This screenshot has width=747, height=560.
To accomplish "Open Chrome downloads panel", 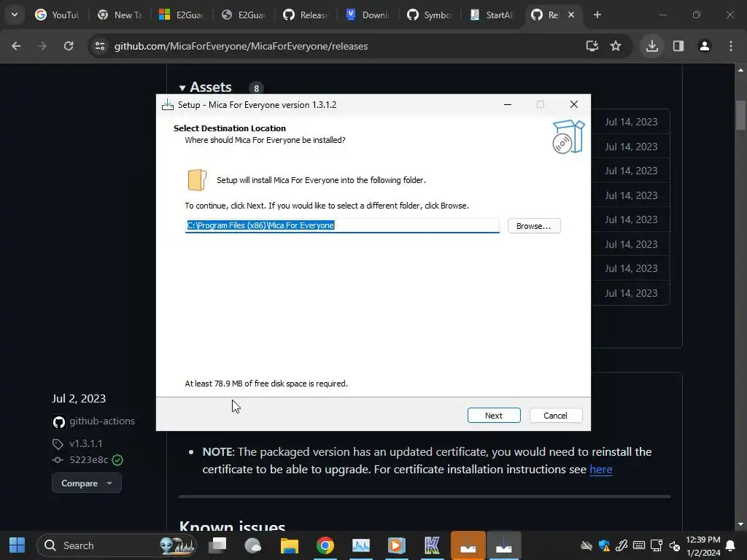I will point(652,46).
